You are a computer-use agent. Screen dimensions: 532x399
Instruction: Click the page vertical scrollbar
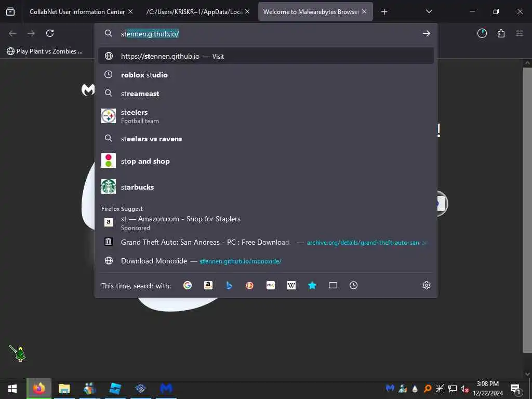pyautogui.click(x=527, y=210)
